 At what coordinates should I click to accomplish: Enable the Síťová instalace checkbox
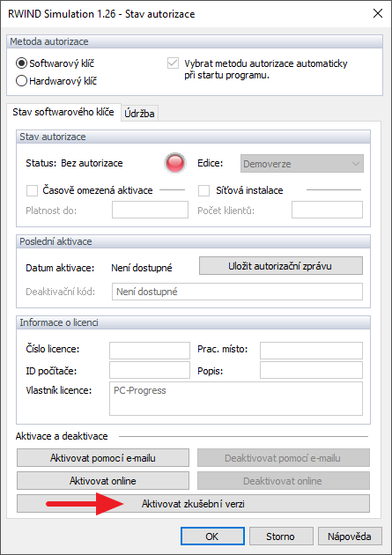tap(203, 190)
